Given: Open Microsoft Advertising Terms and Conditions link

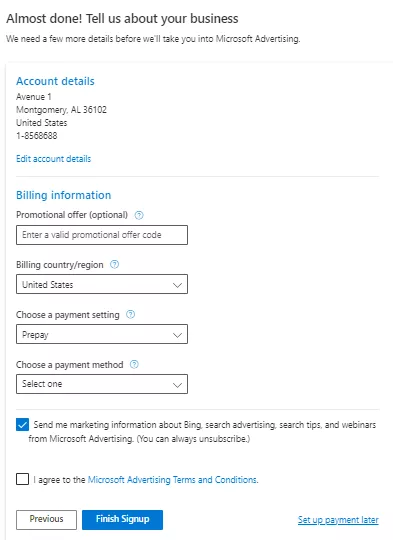Looking at the screenshot, I should tap(173, 480).
